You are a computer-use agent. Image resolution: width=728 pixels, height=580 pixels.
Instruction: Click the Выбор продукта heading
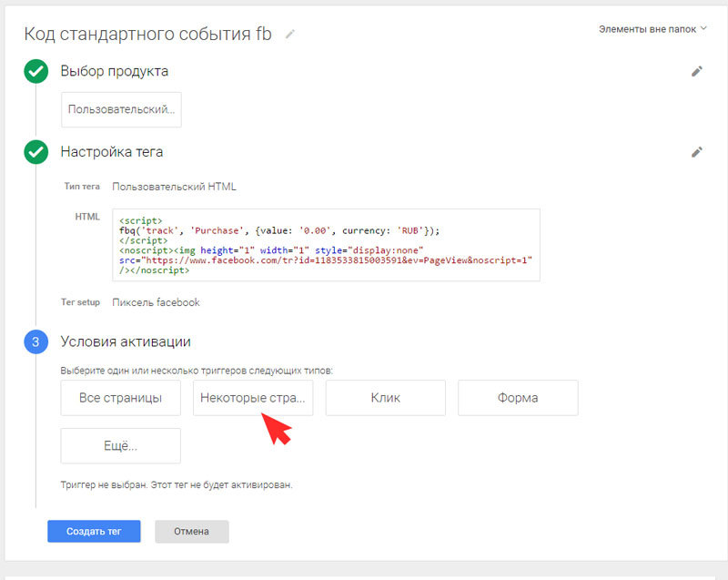click(x=115, y=72)
